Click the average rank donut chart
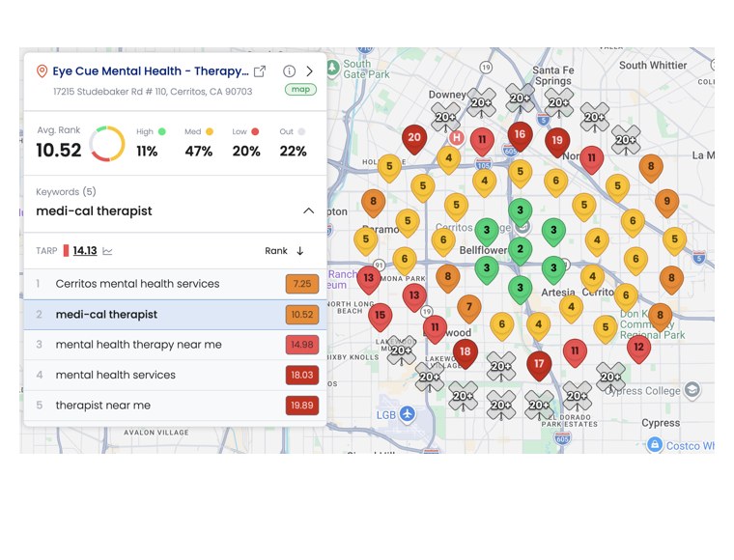This screenshot has height=560, width=734. point(107,144)
